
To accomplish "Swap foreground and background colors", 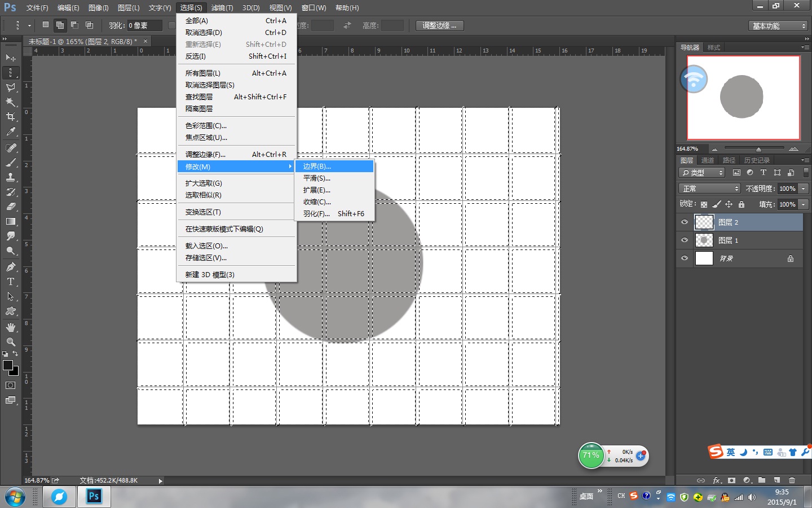I will (x=16, y=353).
